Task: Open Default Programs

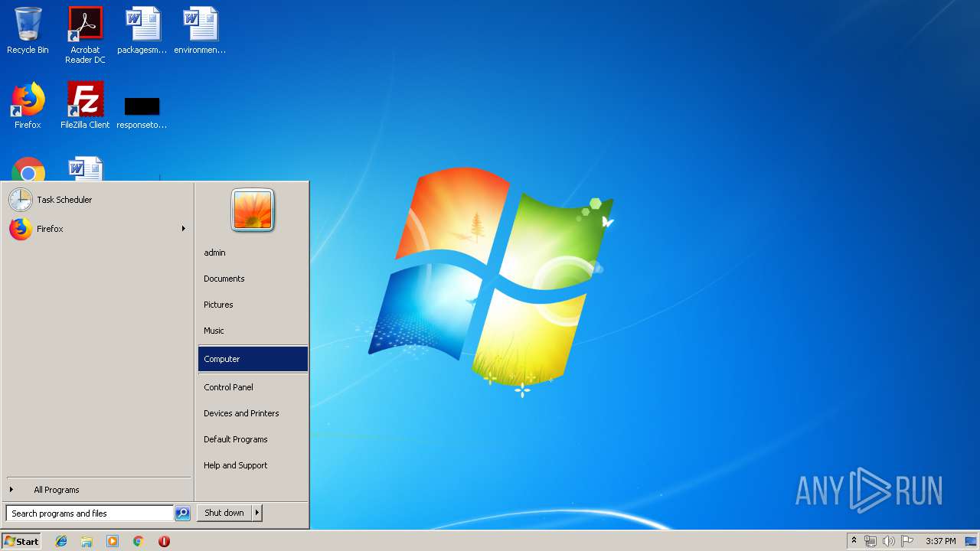Action: click(x=253, y=439)
